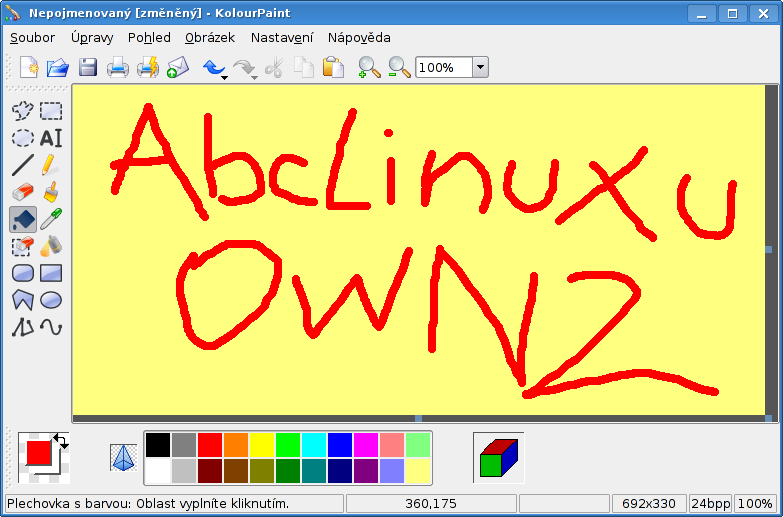Pick the black color swatch
Screen dimensions: 783x517
coord(158,445)
